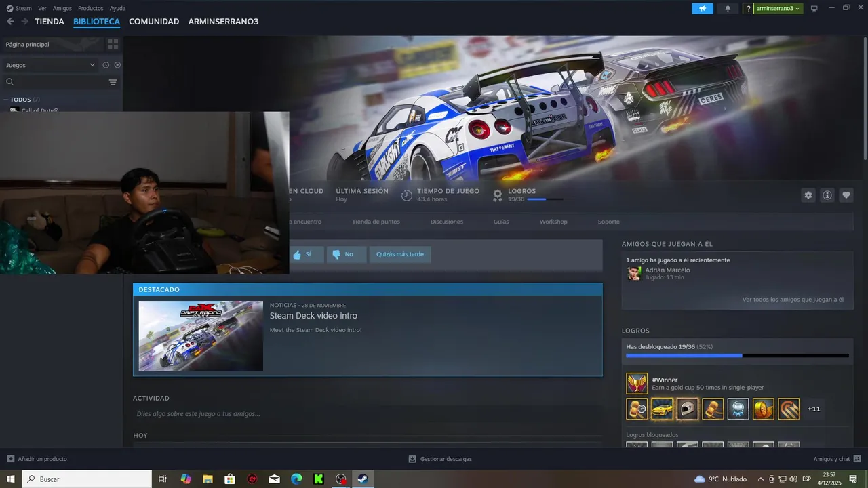Open Microsoft Edge from the taskbar
This screenshot has height=488, width=868.
(x=296, y=479)
